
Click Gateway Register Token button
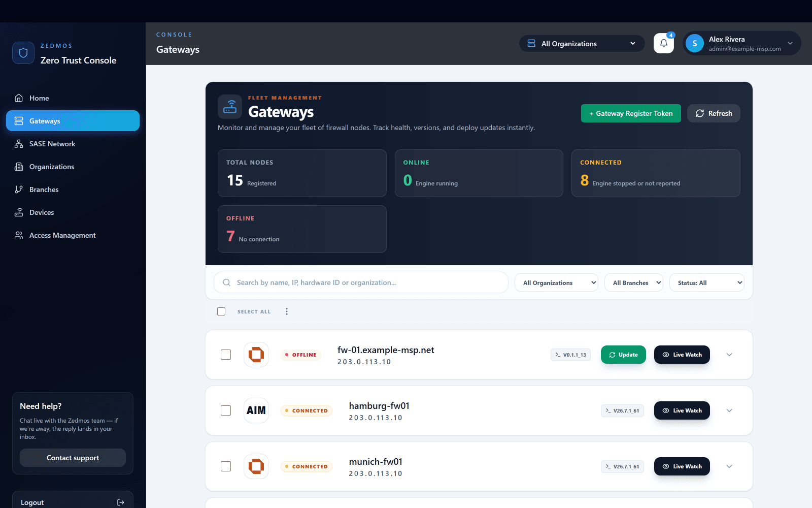pos(631,113)
